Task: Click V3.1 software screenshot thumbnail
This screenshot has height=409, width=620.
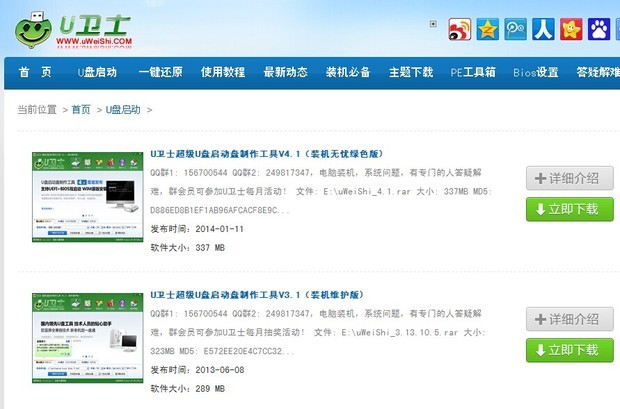Action: (87, 338)
